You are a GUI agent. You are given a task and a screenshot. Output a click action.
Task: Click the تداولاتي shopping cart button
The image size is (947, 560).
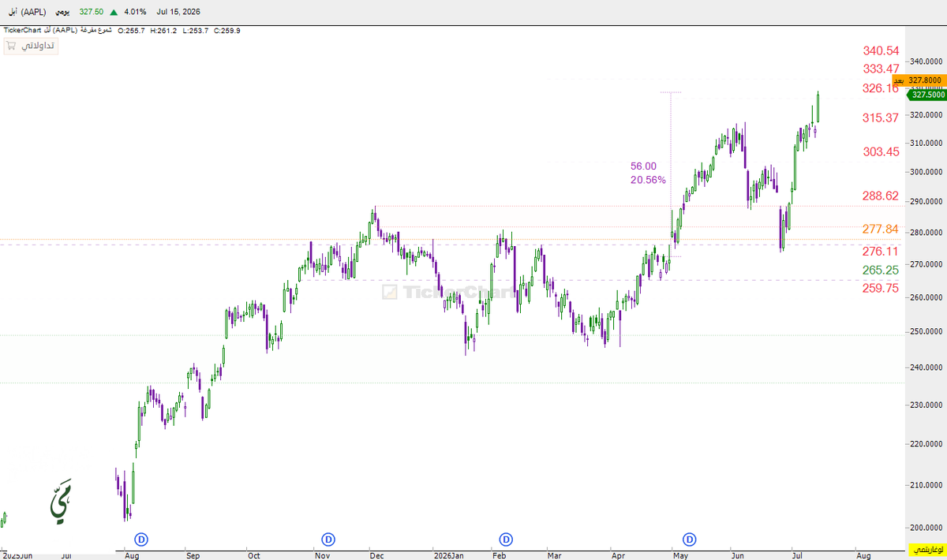pos(30,46)
